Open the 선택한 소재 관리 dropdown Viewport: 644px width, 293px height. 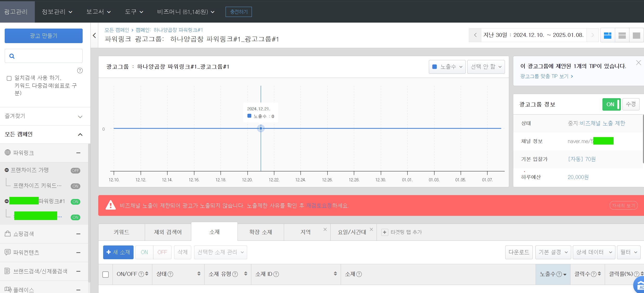coord(220,252)
